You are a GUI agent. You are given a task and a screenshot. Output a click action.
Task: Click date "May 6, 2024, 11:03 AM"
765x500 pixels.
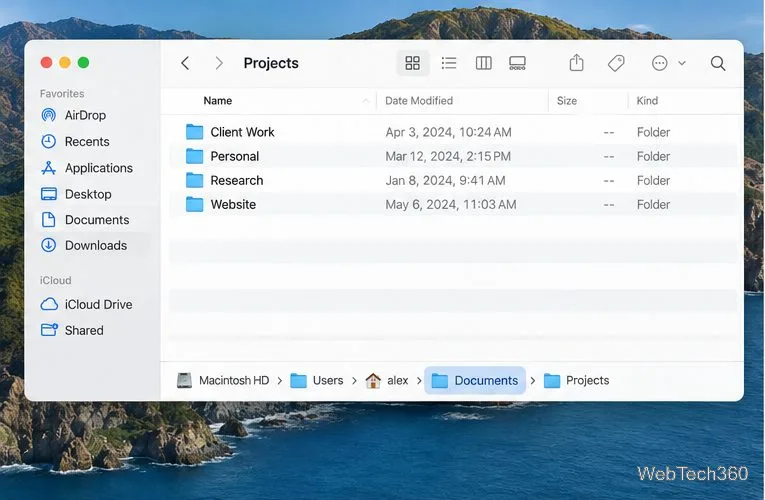coord(451,204)
